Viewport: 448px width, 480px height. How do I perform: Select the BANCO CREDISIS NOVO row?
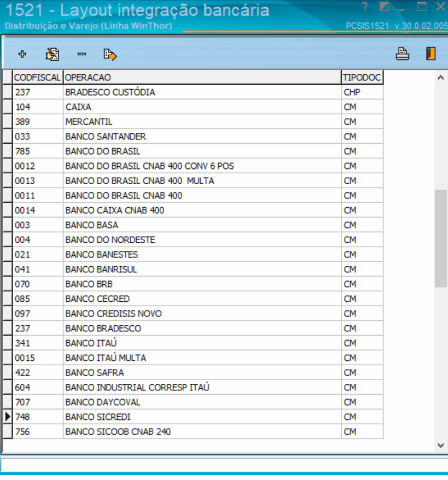tap(193, 313)
